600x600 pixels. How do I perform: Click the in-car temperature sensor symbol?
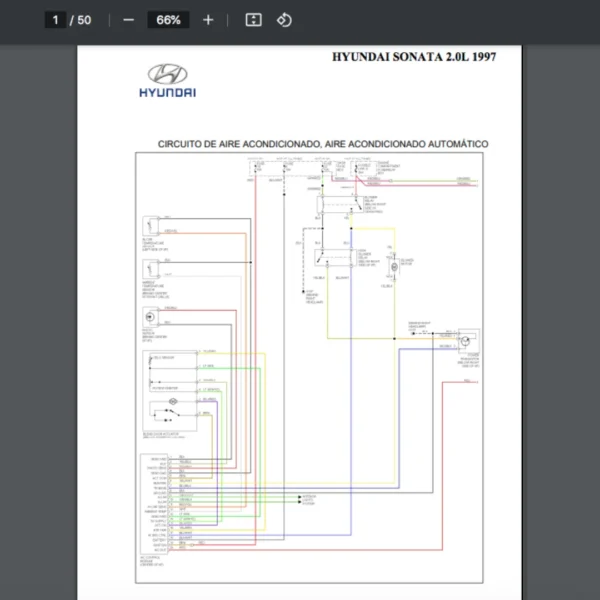pos(150,227)
